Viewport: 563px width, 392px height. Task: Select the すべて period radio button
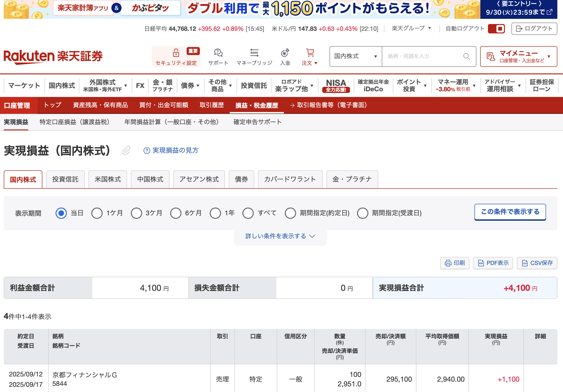click(x=248, y=213)
